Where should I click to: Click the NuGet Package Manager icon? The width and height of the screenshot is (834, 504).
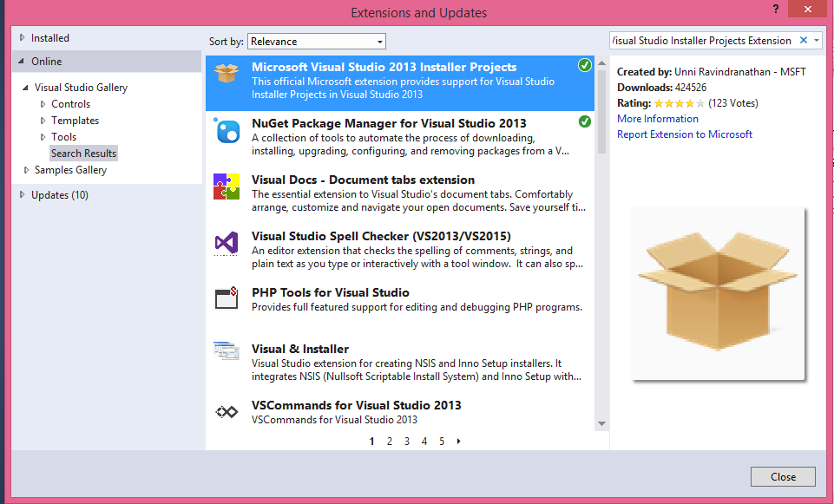227,130
